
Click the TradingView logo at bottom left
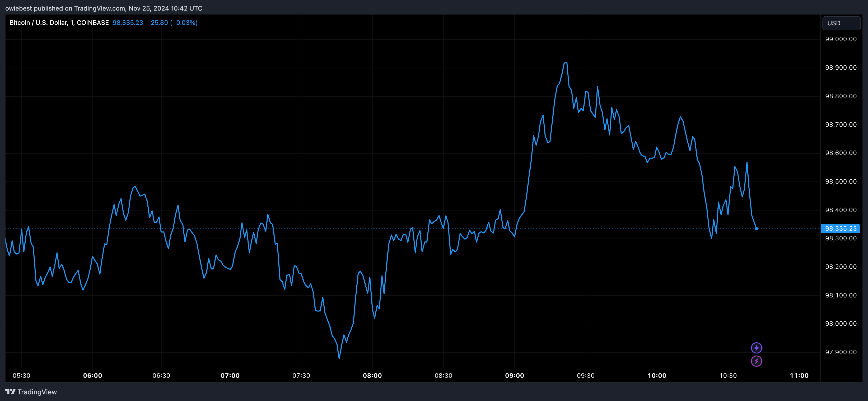click(11, 391)
